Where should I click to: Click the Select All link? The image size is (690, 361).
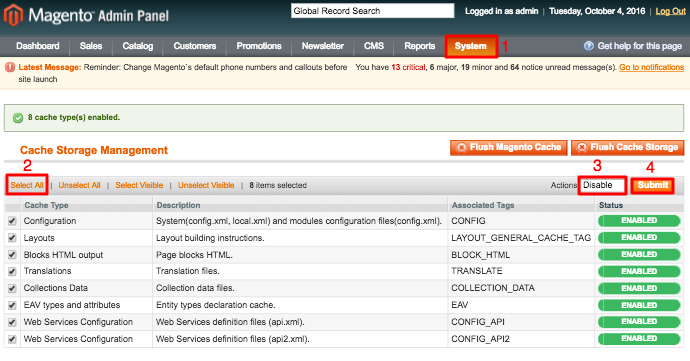[x=27, y=185]
